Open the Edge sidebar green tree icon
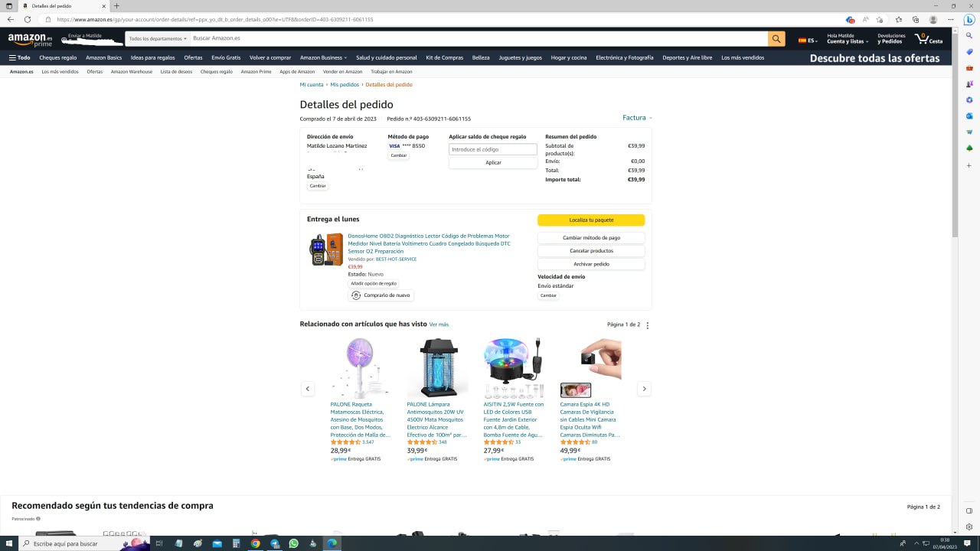980x551 pixels. (969, 148)
